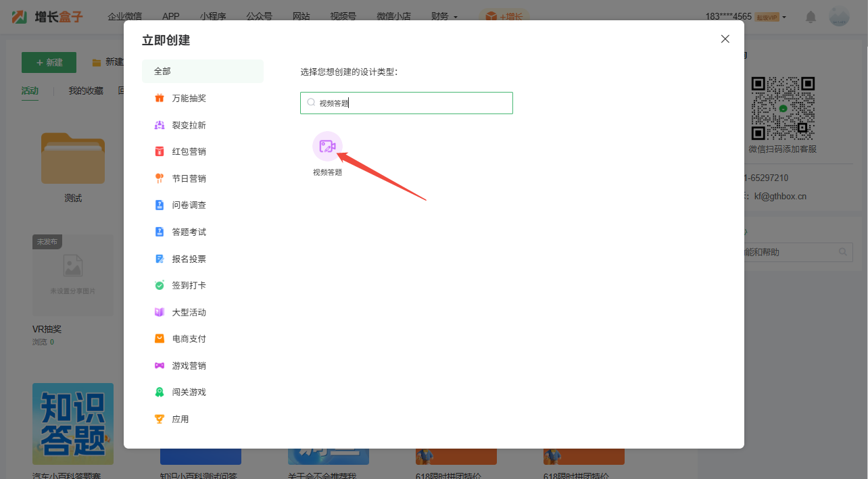Screen dimensions: 868x479
Task: Click the green 新建 button
Action: 49,62
